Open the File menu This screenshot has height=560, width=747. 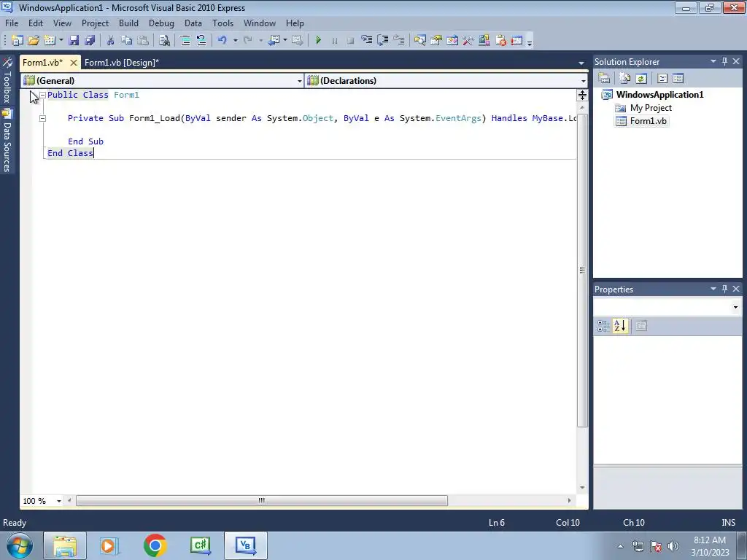(12, 23)
